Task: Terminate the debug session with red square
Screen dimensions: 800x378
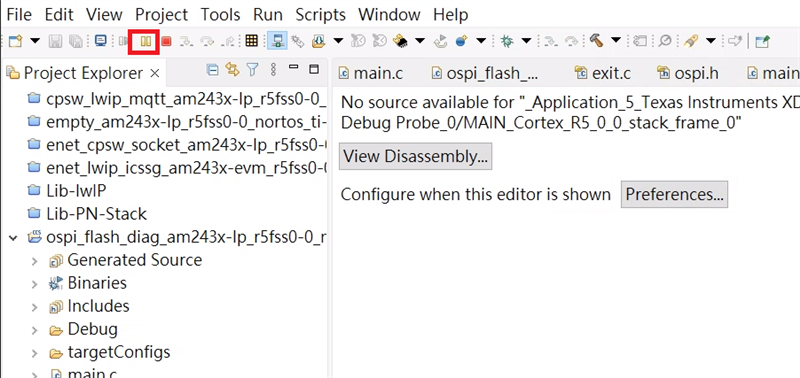Action: click(166, 41)
